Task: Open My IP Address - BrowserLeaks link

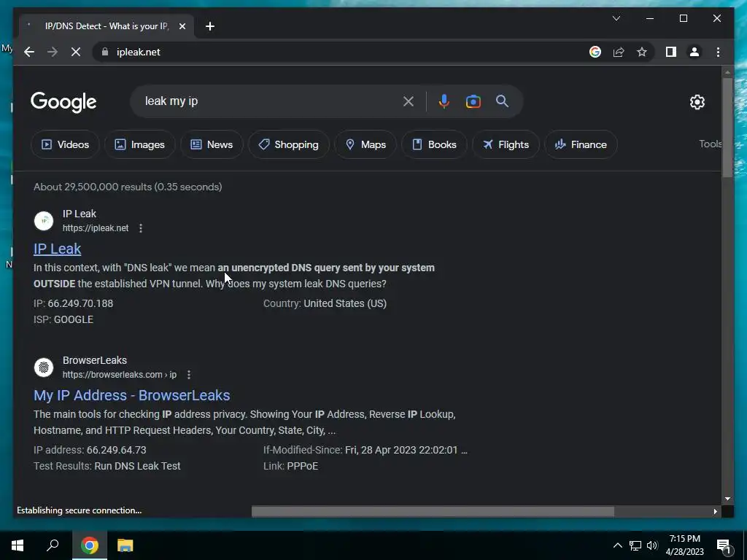Action: pyautogui.click(x=131, y=395)
